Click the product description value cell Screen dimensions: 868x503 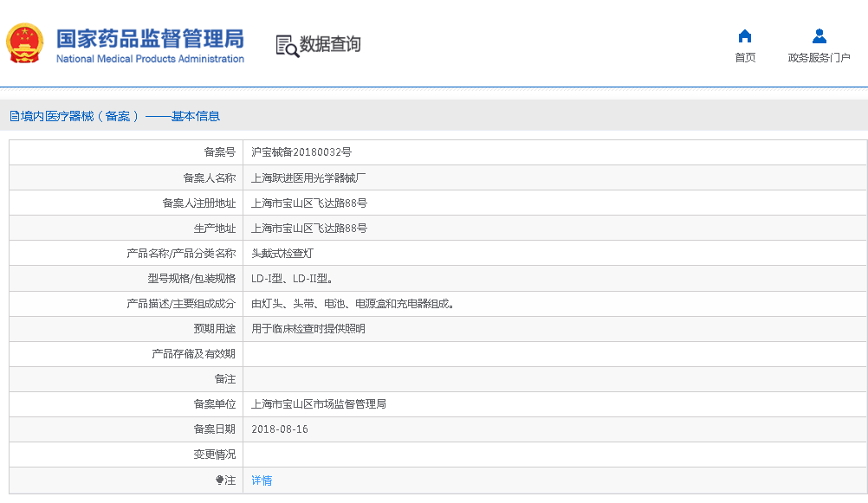[x=353, y=304]
